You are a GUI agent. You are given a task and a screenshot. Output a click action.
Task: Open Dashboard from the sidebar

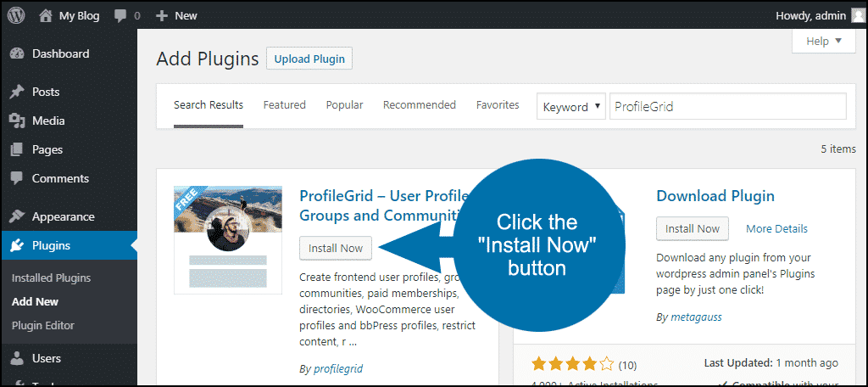(60, 53)
